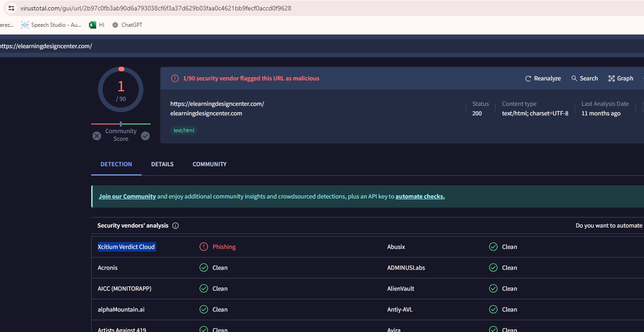Click the Join our Community link
The width and height of the screenshot is (644, 332).
127,197
